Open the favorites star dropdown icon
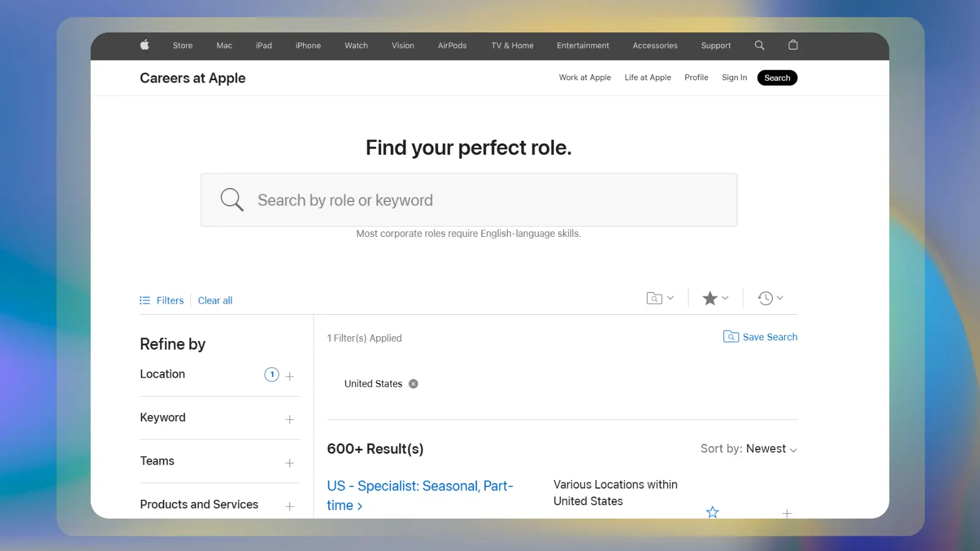 pyautogui.click(x=710, y=298)
